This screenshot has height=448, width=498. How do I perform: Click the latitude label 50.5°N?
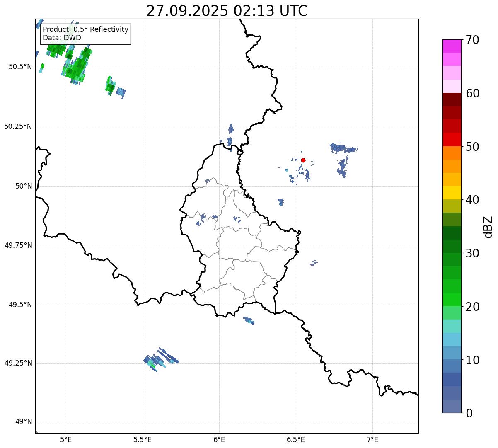pyautogui.click(x=20, y=67)
